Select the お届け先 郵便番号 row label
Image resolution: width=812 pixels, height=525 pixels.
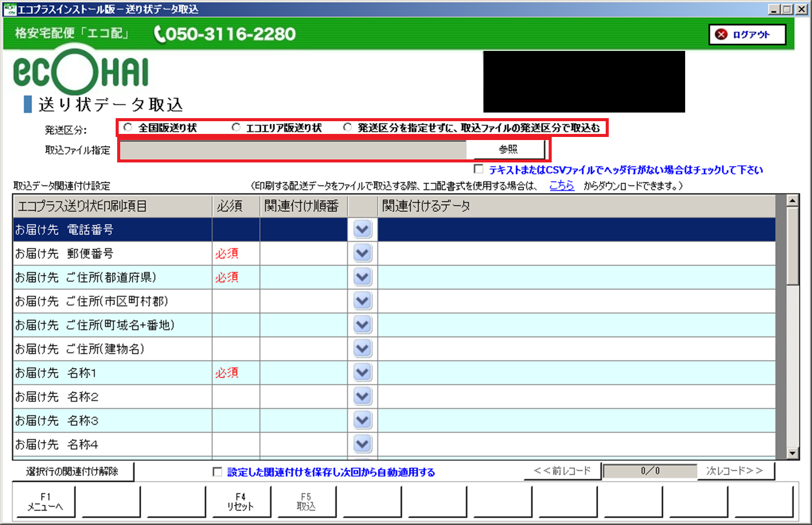tap(64, 254)
